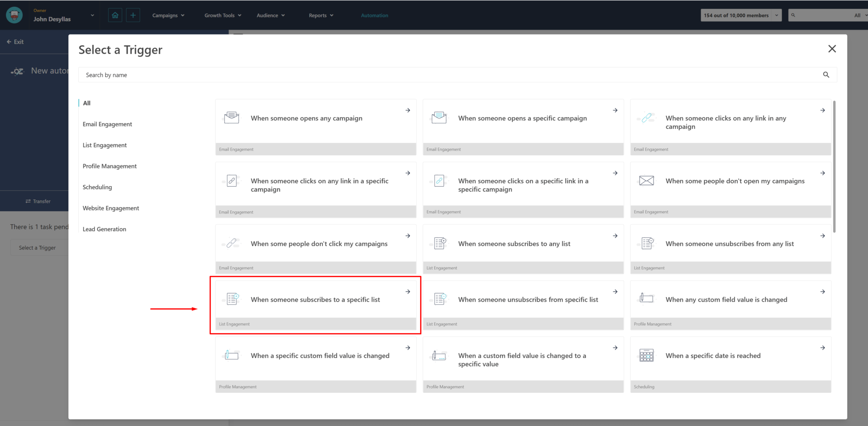Click the home icon in the top navigation

(x=114, y=15)
